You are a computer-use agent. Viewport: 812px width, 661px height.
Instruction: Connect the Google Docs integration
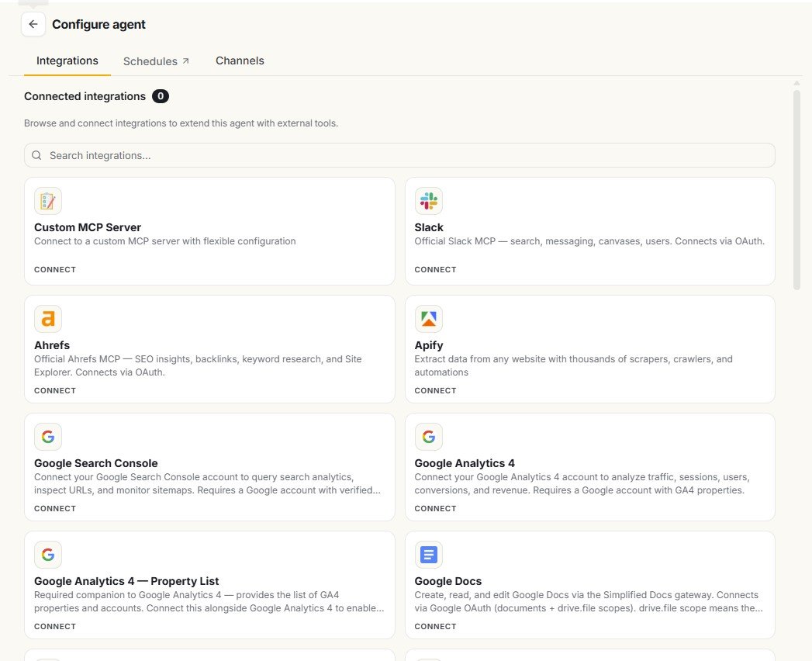tap(435, 627)
